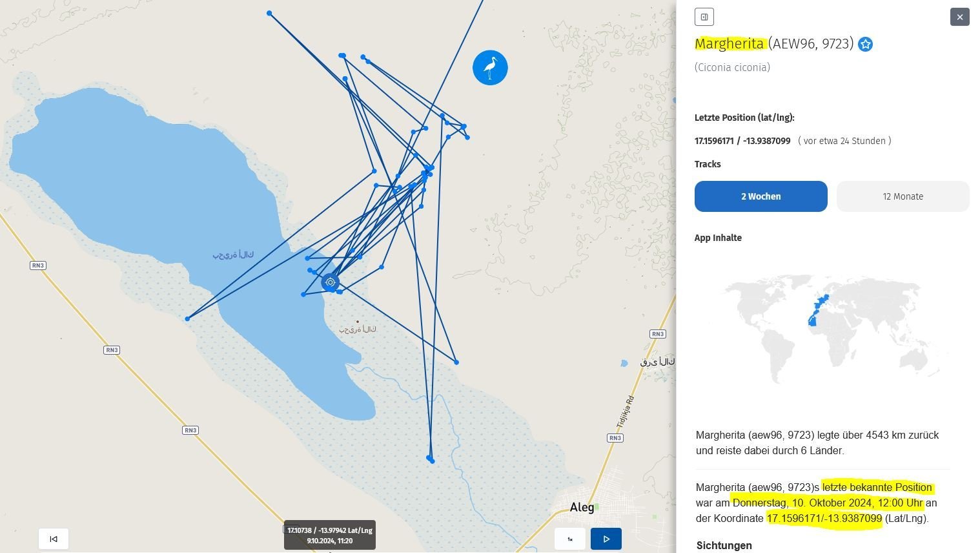The width and height of the screenshot is (980, 553).
Task: Select the circular target marker on the track
Action: click(330, 282)
